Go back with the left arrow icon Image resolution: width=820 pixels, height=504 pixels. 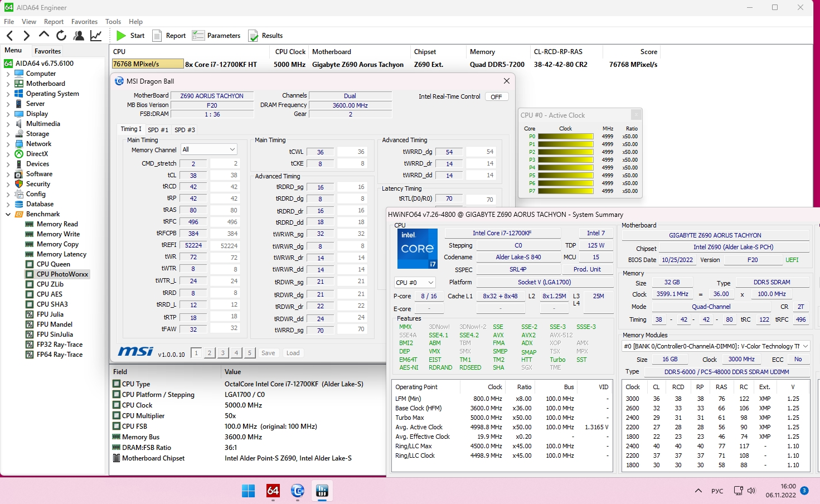point(9,36)
